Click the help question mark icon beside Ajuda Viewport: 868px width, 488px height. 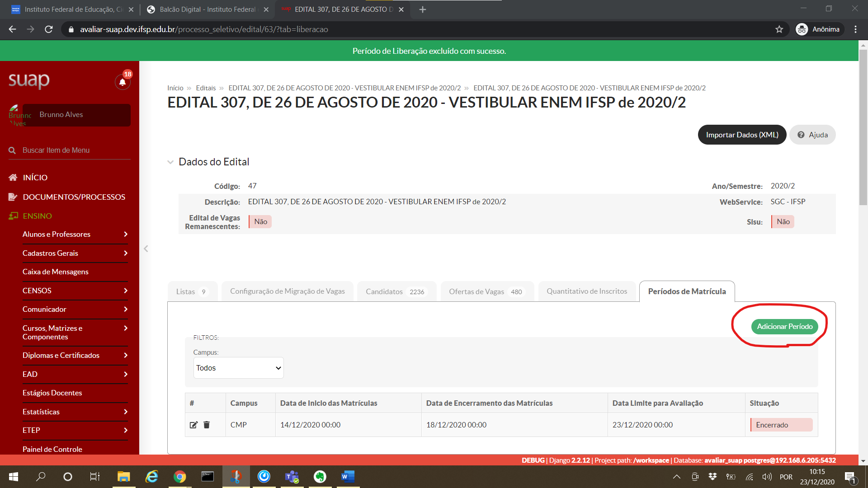(801, 135)
